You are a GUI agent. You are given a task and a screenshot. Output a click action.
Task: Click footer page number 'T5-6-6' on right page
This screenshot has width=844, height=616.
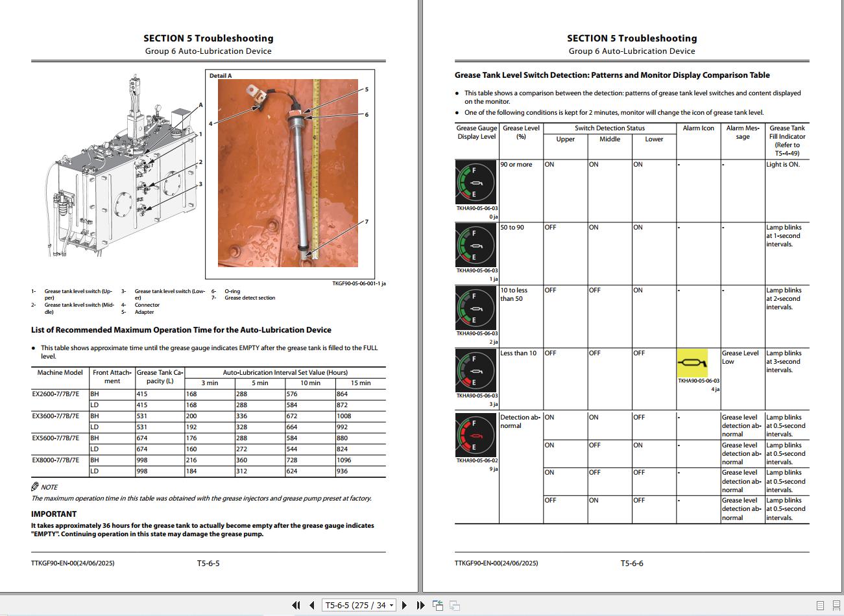coord(632,563)
